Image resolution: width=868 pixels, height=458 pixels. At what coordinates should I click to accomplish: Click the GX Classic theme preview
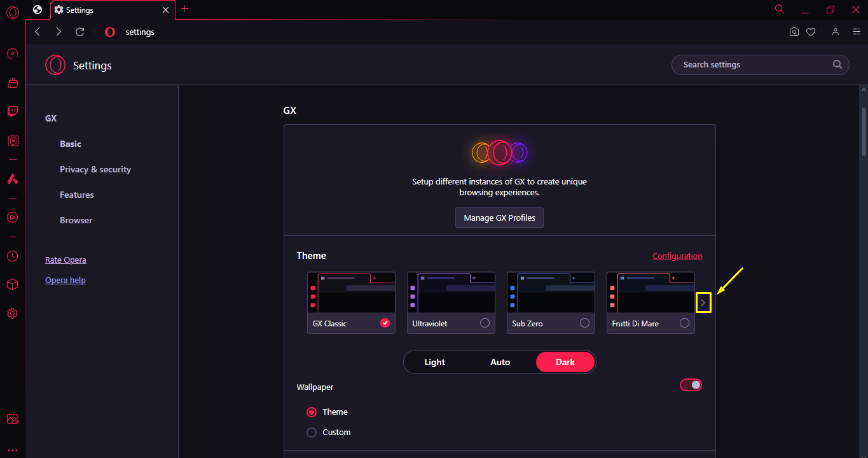pyautogui.click(x=351, y=293)
